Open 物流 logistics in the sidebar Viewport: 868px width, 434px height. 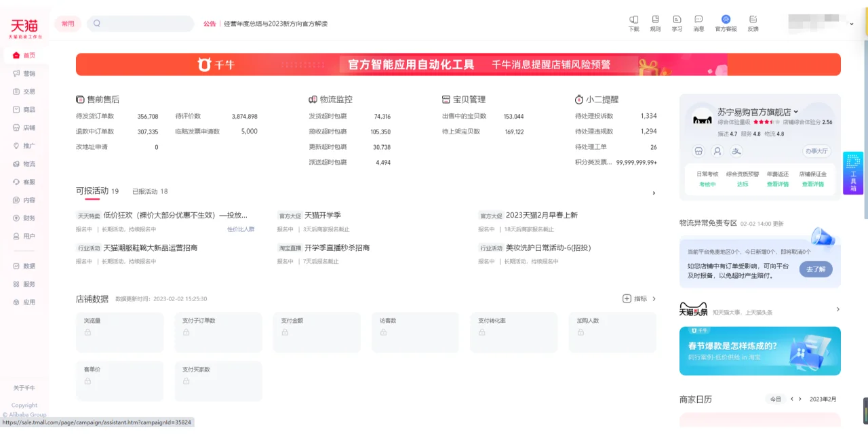pyautogui.click(x=24, y=164)
